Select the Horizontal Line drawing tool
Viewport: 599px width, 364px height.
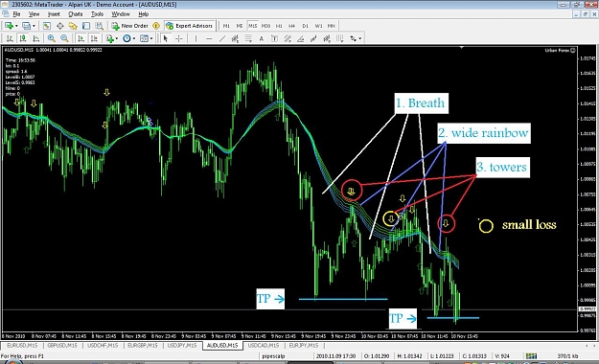pos(209,38)
